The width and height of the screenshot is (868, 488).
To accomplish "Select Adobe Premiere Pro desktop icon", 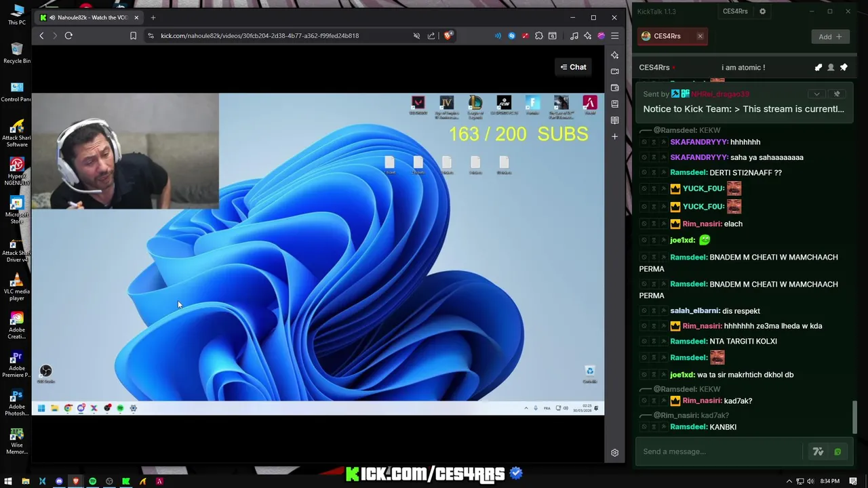I will click(17, 365).
